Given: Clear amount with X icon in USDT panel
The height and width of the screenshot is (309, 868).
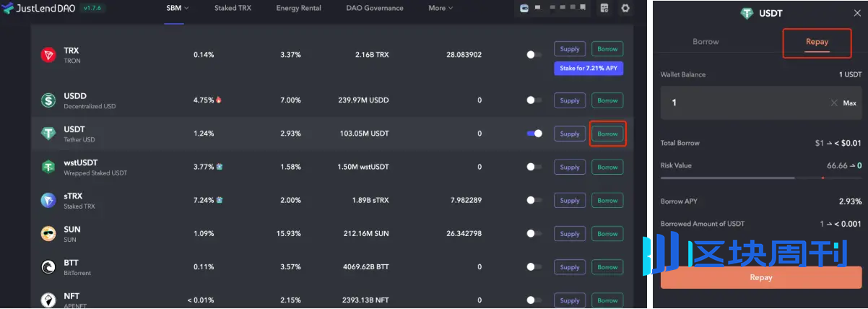Looking at the screenshot, I should point(833,103).
